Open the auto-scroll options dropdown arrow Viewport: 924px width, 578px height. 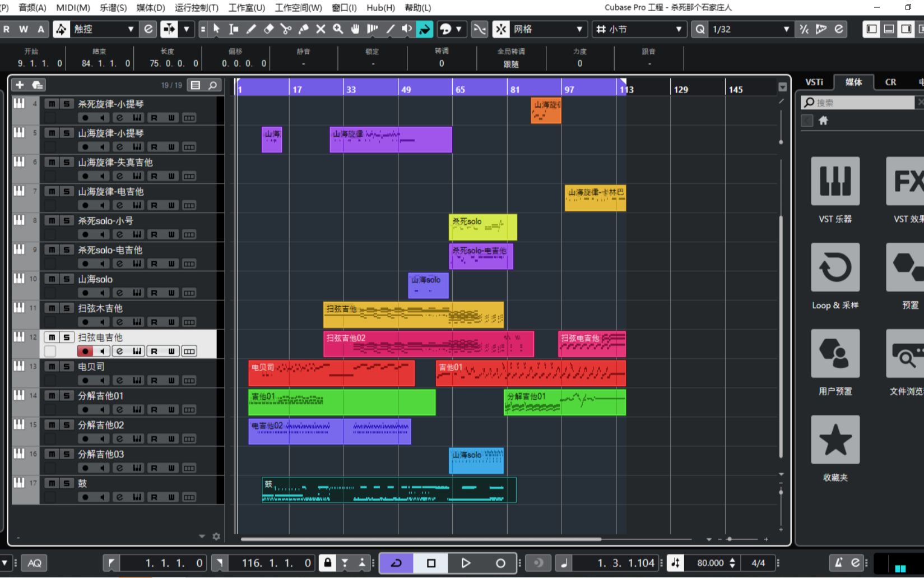186,29
